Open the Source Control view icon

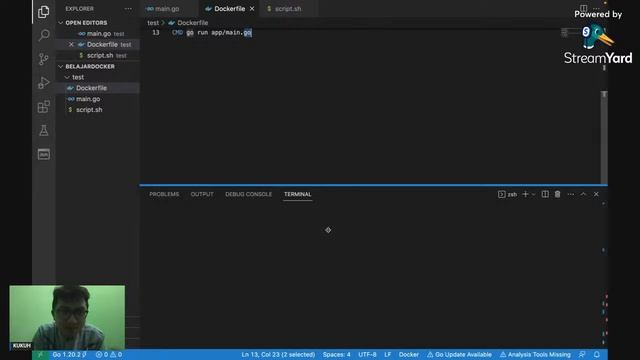pyautogui.click(x=44, y=59)
